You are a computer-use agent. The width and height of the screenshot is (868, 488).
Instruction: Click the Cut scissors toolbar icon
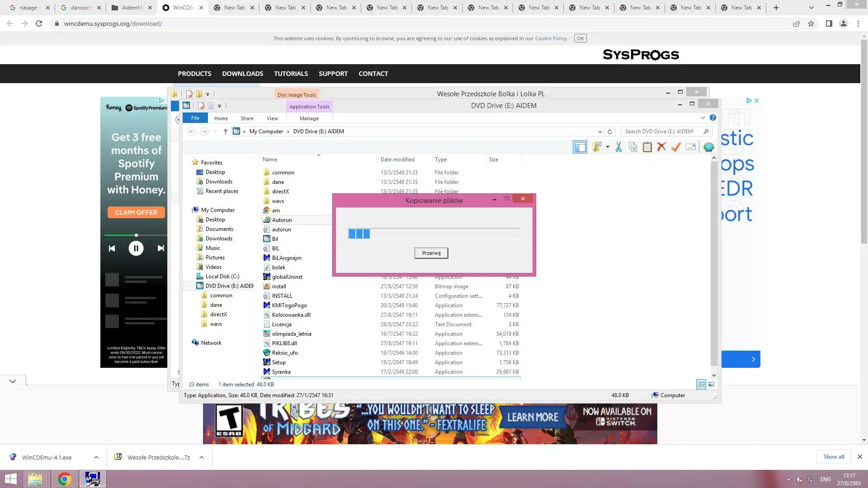pyautogui.click(x=618, y=147)
